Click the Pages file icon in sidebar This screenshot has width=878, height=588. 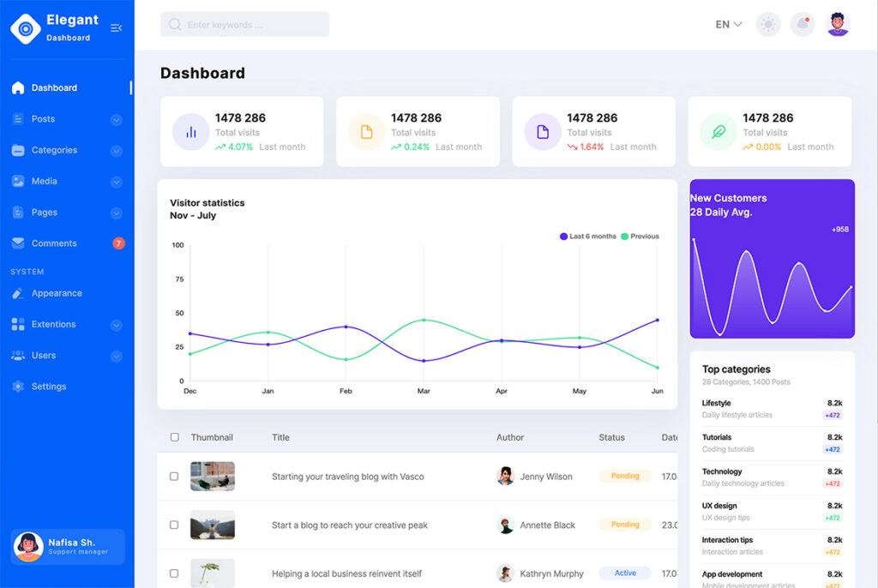tap(18, 213)
